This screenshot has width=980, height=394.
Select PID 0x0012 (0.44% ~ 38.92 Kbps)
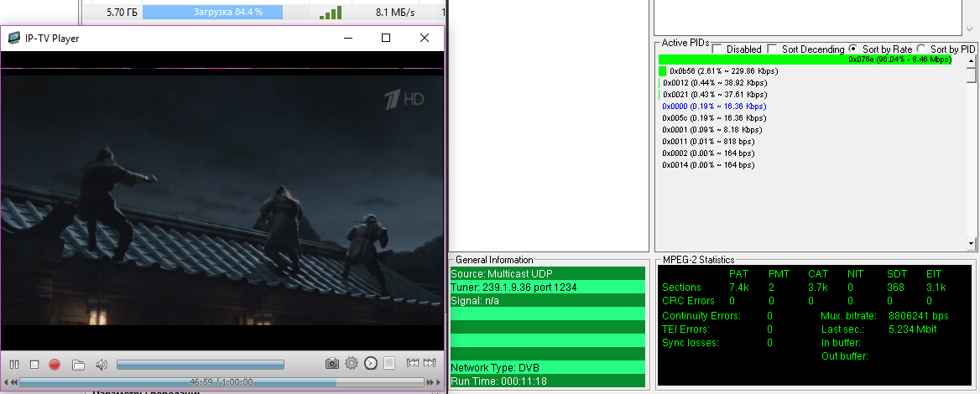click(715, 82)
